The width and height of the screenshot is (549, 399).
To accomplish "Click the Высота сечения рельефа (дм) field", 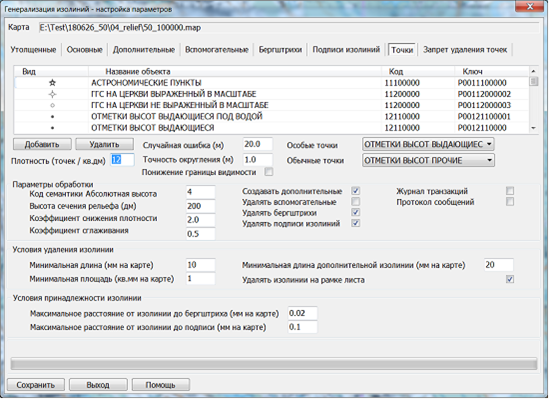I will tap(201, 206).
